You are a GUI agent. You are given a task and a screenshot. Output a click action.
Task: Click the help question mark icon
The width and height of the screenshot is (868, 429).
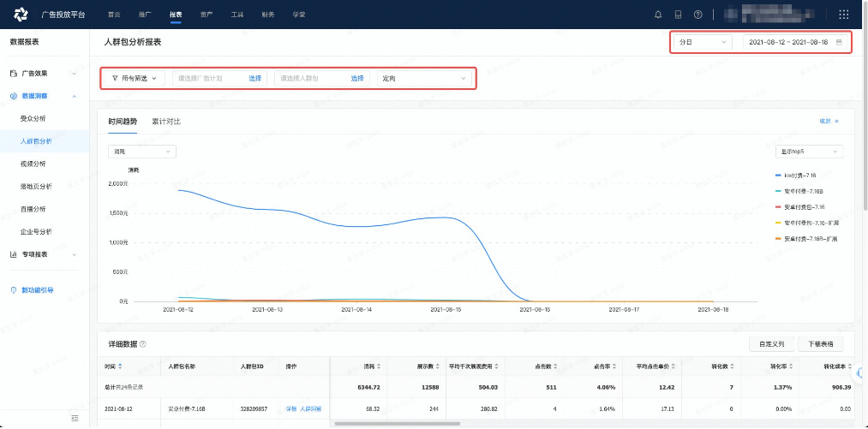(698, 15)
